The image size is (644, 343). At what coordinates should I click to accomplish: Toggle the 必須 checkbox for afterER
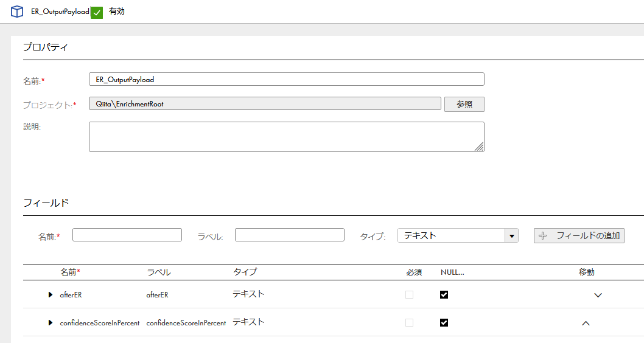click(x=409, y=294)
